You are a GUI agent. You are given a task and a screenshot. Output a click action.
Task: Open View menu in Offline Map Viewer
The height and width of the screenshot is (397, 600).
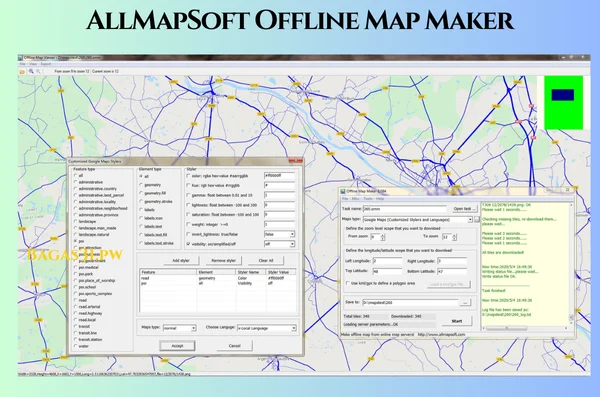tap(33, 64)
